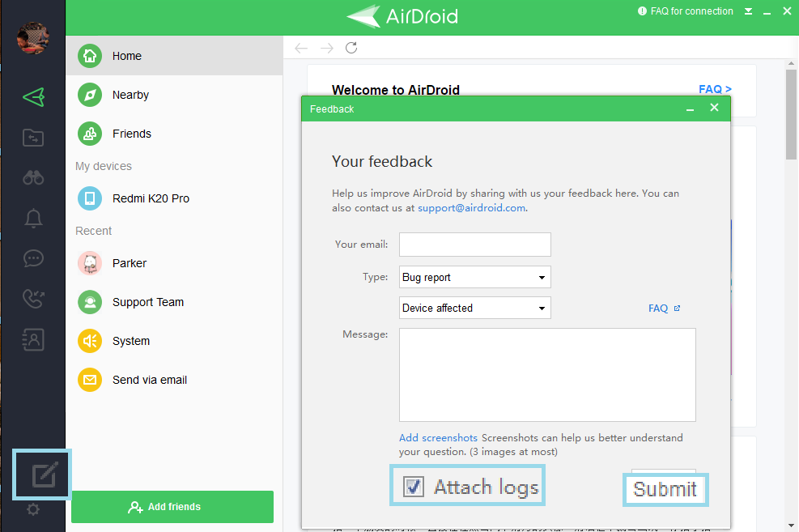Viewport: 799px width, 532px height.
Task: Click the binoculars remote control icon
Action: tap(33, 178)
